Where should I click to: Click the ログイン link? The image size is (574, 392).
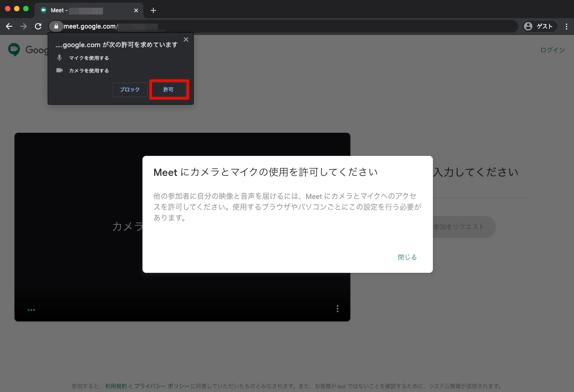(x=552, y=50)
